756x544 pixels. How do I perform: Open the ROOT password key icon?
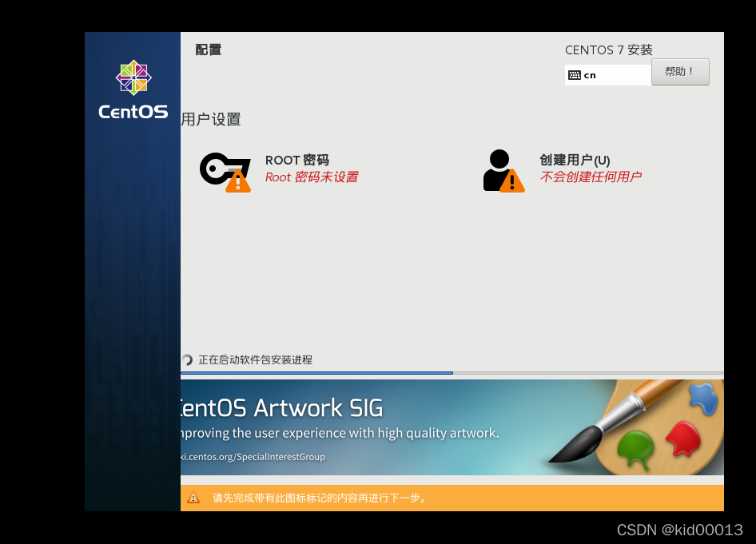coord(225,172)
